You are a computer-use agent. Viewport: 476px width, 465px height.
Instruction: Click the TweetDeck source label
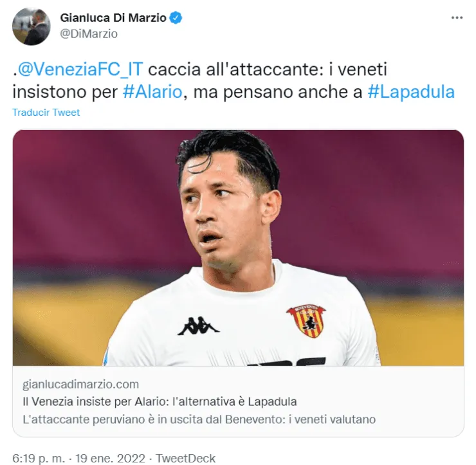pyautogui.click(x=185, y=458)
